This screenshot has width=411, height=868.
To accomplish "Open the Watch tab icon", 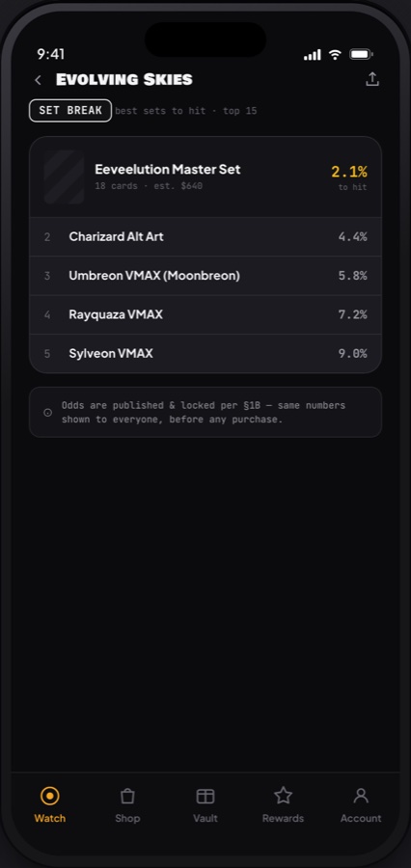I will pyautogui.click(x=50, y=796).
